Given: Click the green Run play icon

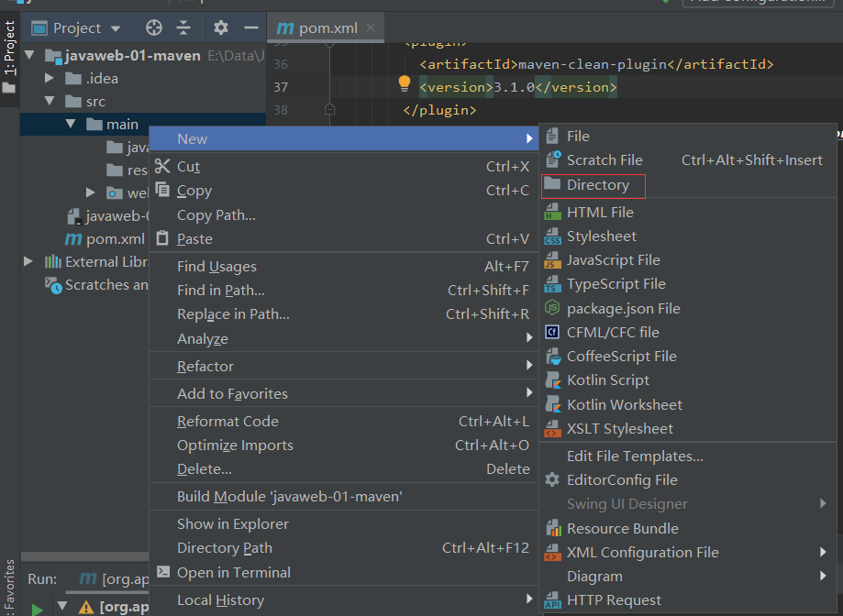Looking at the screenshot, I should [x=37, y=609].
